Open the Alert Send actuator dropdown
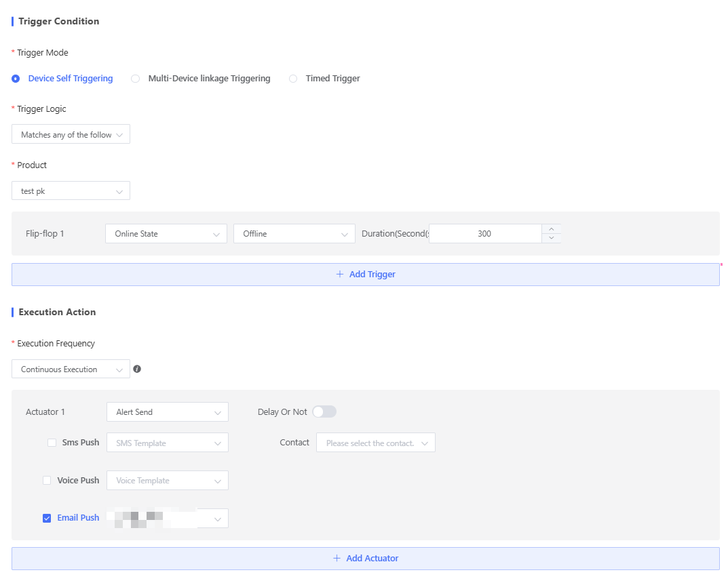Screen dimensions: 728x583 click(167, 412)
